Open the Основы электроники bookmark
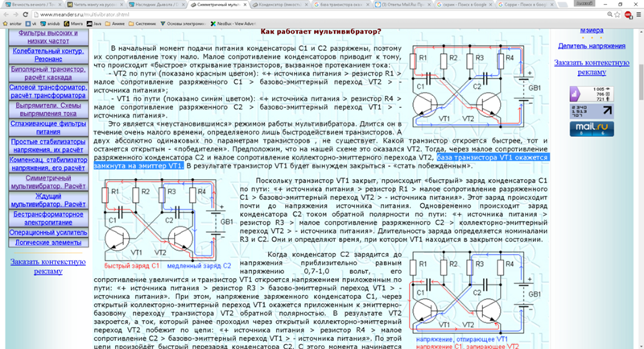 pos(184,24)
